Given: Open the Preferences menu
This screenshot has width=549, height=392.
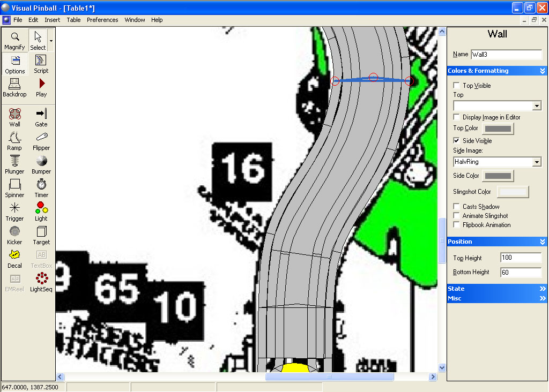Looking at the screenshot, I should coord(102,20).
